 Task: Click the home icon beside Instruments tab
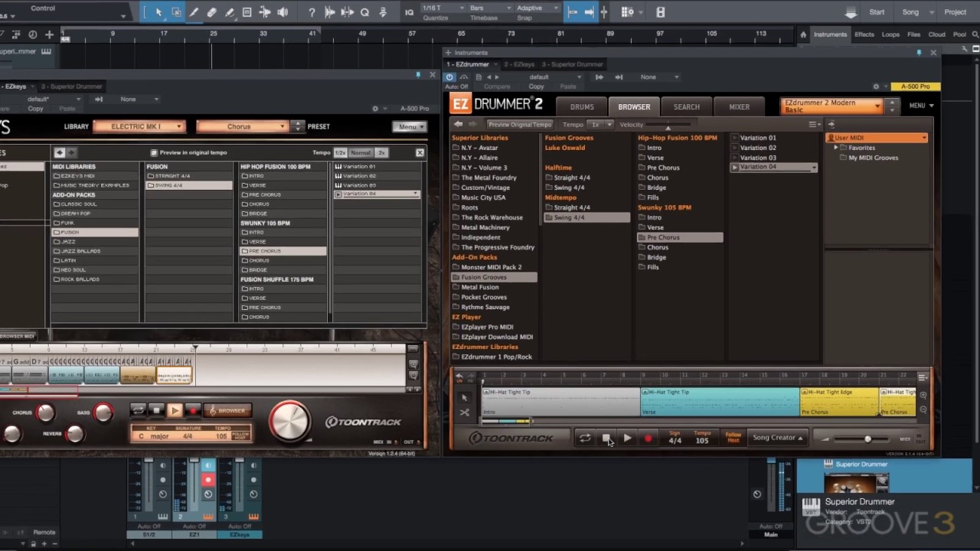pyautogui.click(x=803, y=34)
